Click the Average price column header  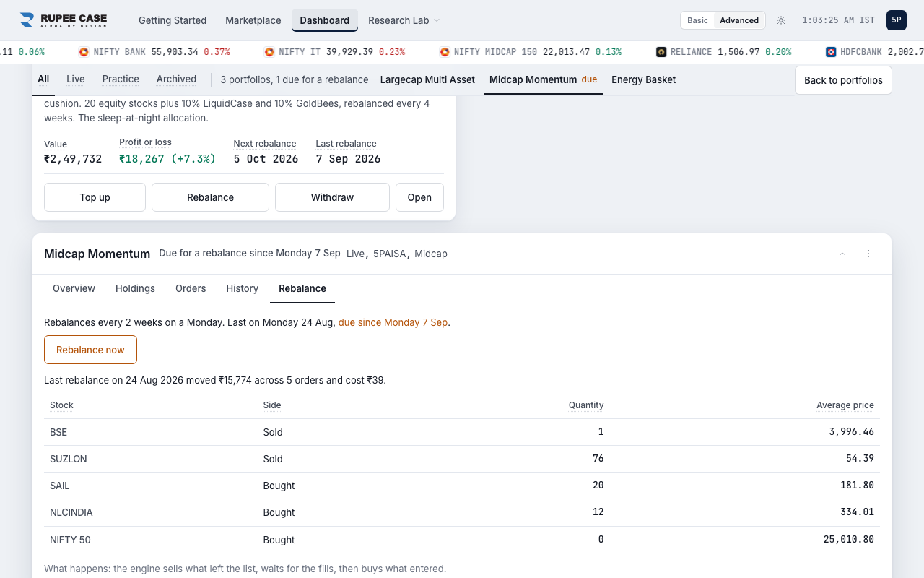pyautogui.click(x=845, y=405)
